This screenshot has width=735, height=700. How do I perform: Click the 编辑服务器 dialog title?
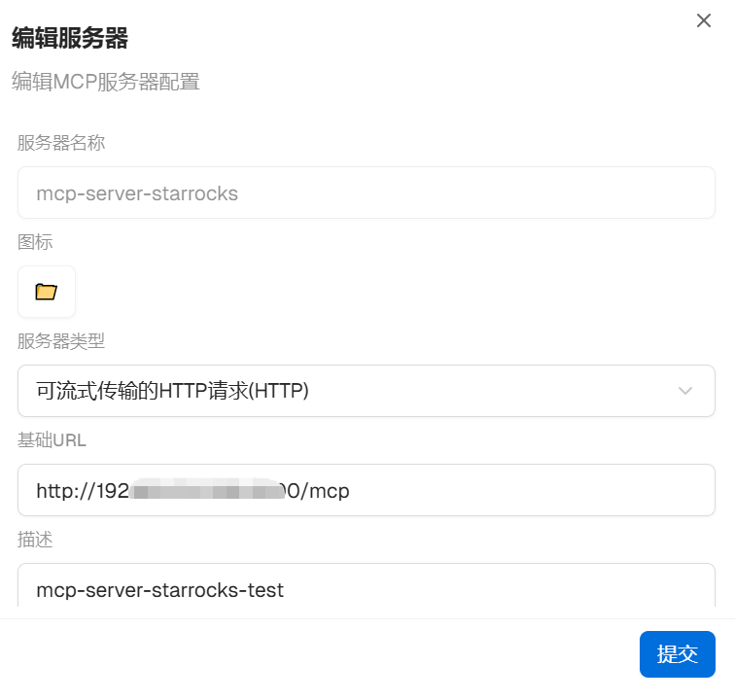(70, 38)
